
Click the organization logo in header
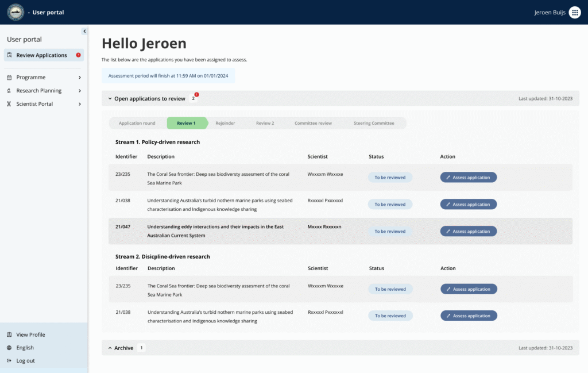click(16, 12)
